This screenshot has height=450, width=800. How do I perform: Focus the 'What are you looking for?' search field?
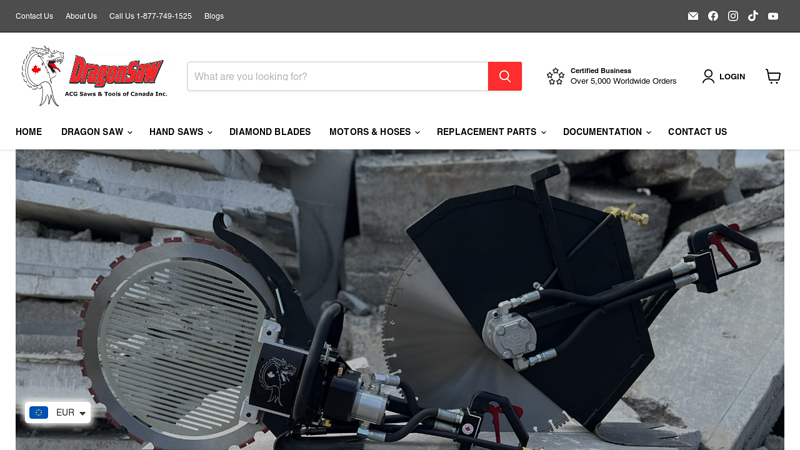click(x=338, y=76)
